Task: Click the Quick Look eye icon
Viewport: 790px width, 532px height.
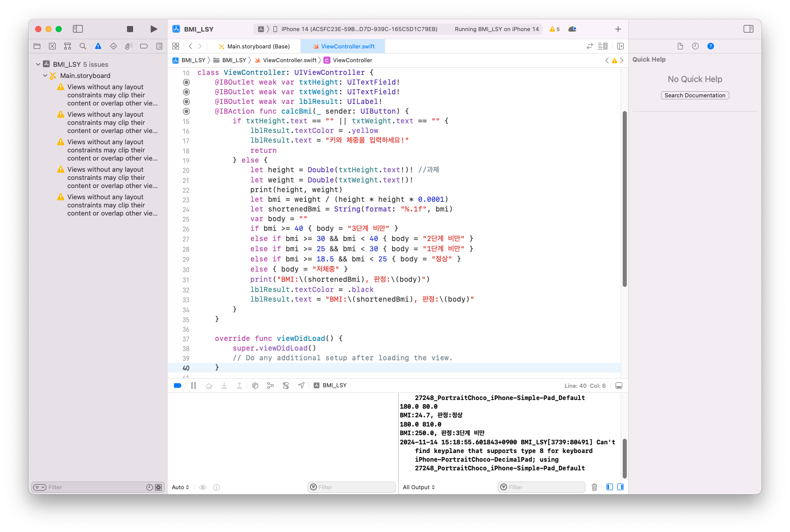Action: point(202,487)
